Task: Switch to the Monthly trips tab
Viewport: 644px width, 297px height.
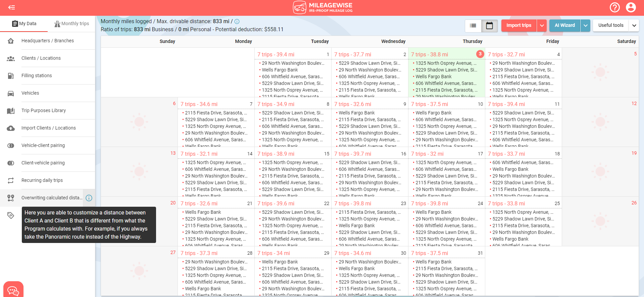Action: [x=71, y=24]
